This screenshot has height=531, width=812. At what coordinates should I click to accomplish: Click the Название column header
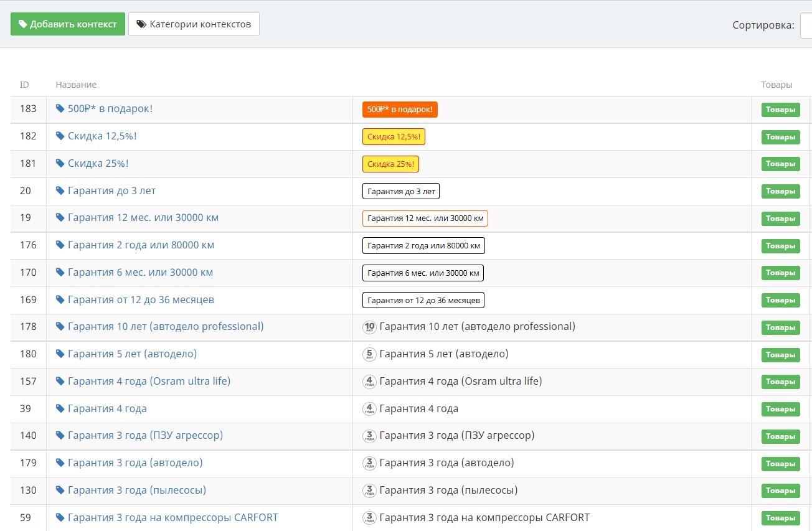coord(76,85)
